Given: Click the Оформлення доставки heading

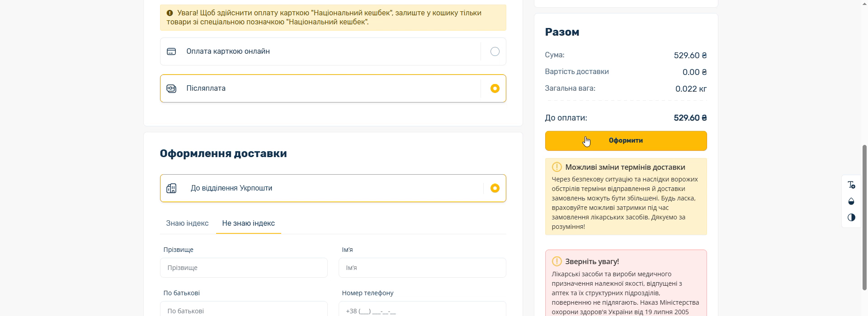Looking at the screenshot, I should [x=223, y=153].
